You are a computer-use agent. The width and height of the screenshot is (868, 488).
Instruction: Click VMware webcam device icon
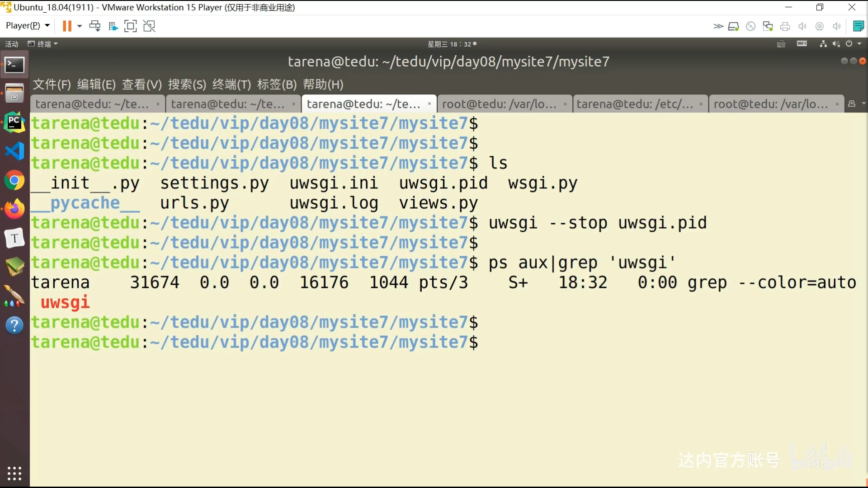point(819,26)
